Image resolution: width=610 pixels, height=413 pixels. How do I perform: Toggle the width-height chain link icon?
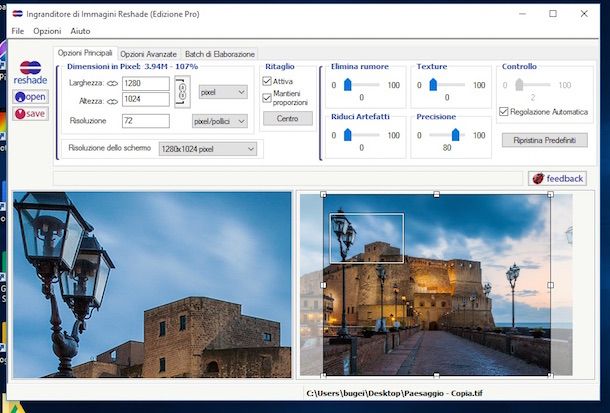[181, 91]
